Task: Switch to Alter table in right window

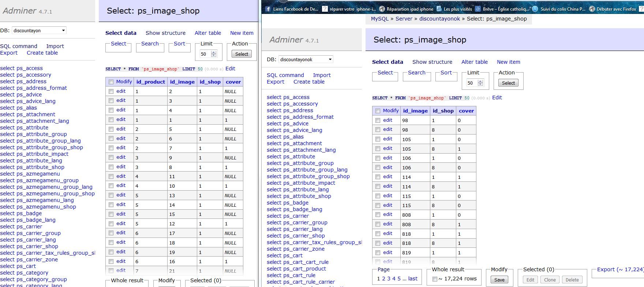Action: click(x=474, y=62)
